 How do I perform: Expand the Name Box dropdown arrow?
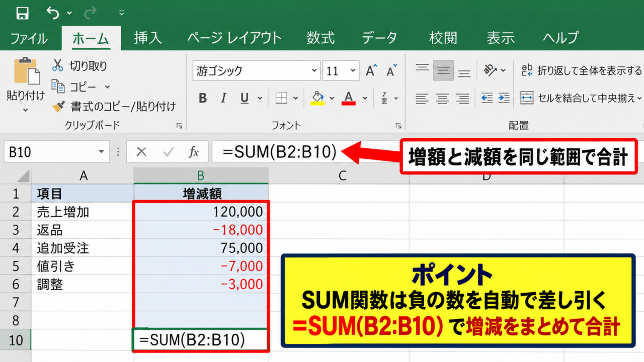[x=102, y=152]
